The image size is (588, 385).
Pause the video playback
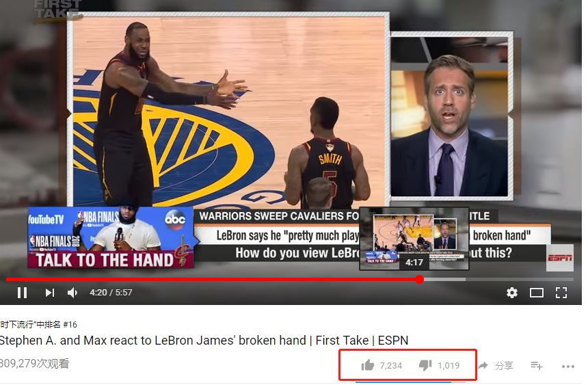[22, 293]
